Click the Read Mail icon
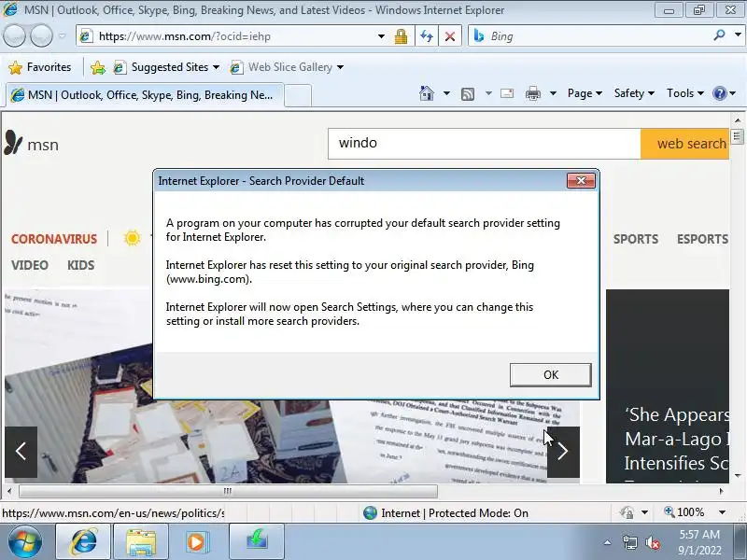 [507, 93]
